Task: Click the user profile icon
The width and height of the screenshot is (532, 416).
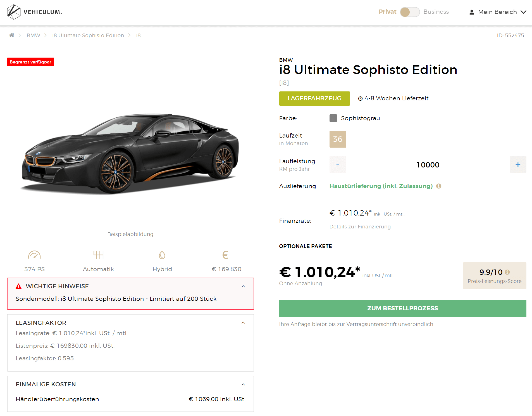Action: coord(472,12)
